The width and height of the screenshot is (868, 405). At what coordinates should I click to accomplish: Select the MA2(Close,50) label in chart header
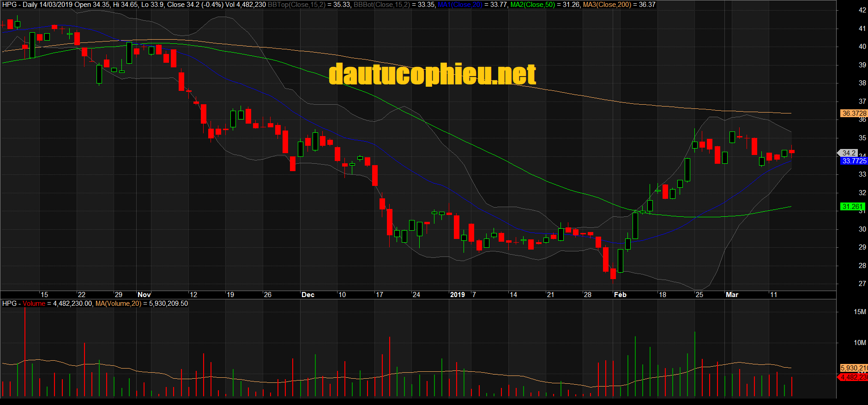pyautogui.click(x=532, y=5)
